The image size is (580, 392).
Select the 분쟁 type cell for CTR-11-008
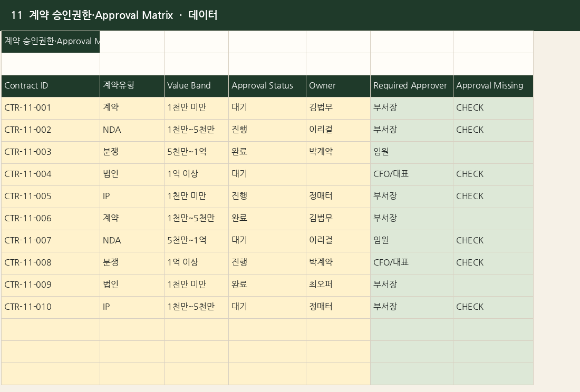[x=132, y=263]
